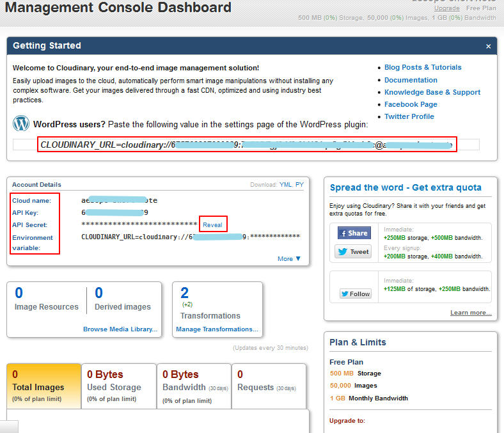Select the Requests tab
The width and height of the screenshot is (504, 433).
(269, 386)
